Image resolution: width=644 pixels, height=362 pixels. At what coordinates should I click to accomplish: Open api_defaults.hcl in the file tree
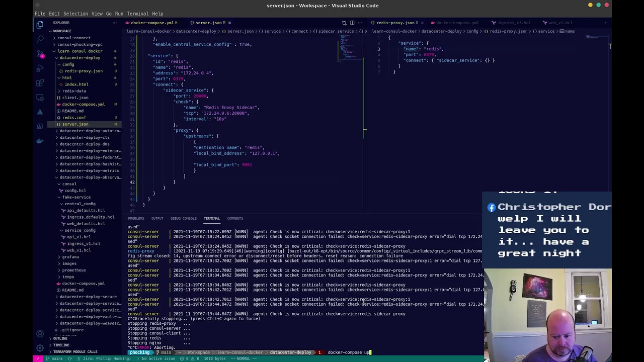click(x=86, y=210)
